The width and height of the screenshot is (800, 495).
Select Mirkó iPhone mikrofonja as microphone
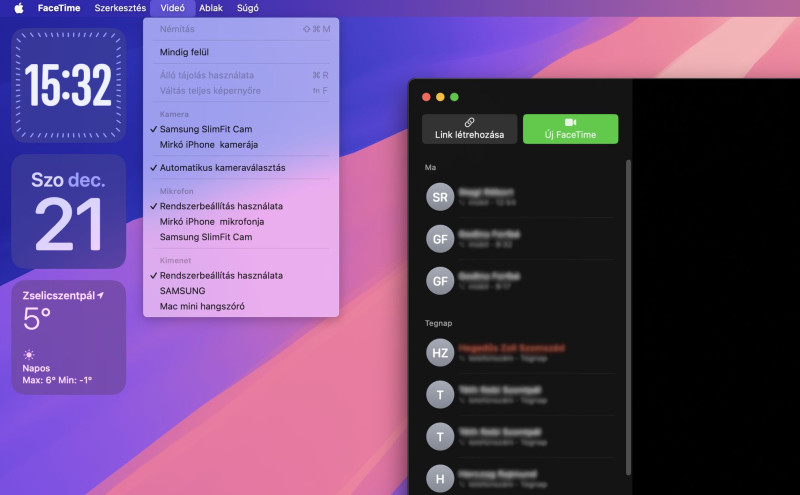coord(241,221)
